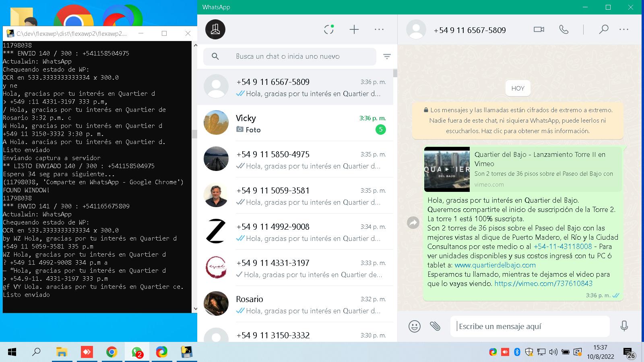Open chat with +54 9 11 4331-3197
Screen dimensions: 644x362
[x=295, y=268]
